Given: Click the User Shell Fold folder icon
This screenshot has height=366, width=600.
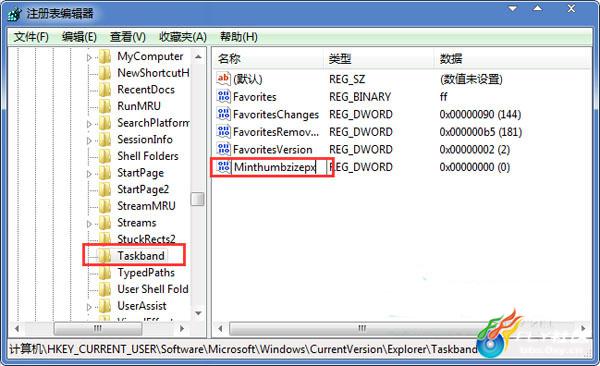Looking at the screenshot, I should pos(105,289).
